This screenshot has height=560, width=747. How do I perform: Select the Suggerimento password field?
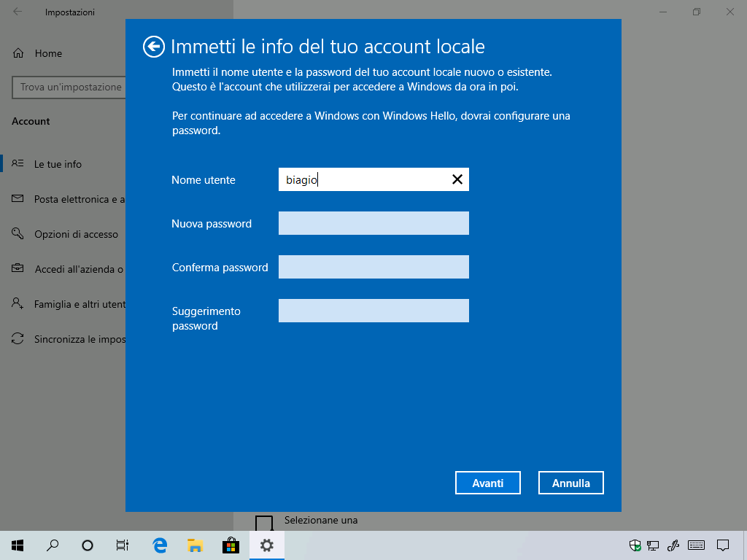click(373, 311)
